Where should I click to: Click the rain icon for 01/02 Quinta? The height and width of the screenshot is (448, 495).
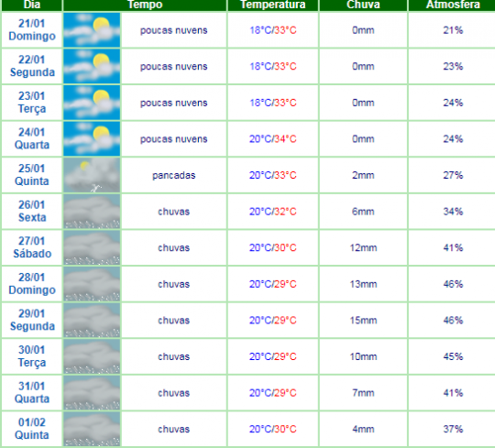tap(92, 429)
